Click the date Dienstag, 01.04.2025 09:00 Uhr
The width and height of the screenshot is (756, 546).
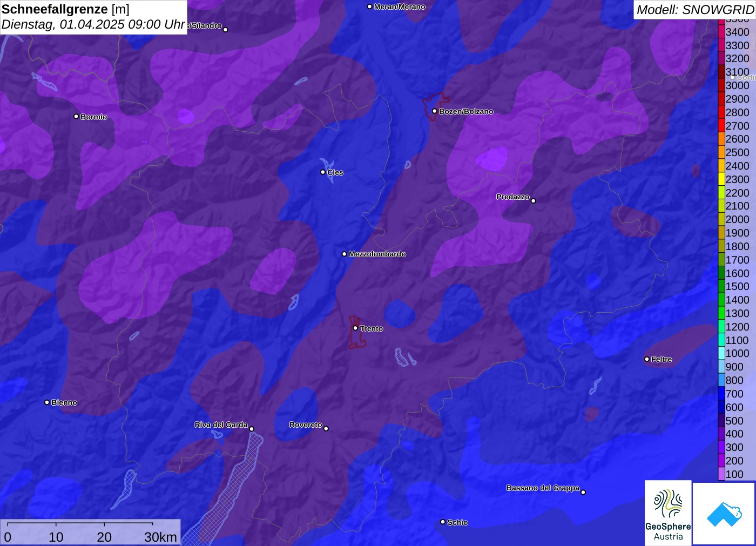pyautogui.click(x=93, y=24)
